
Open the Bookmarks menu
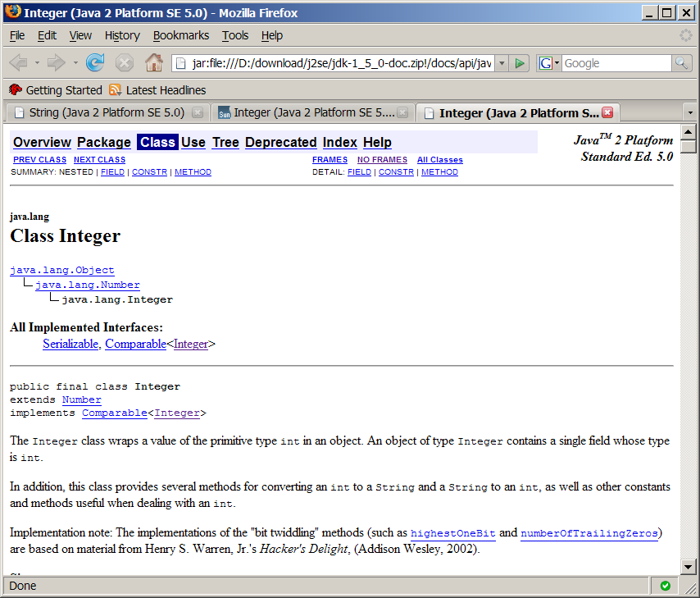[181, 35]
